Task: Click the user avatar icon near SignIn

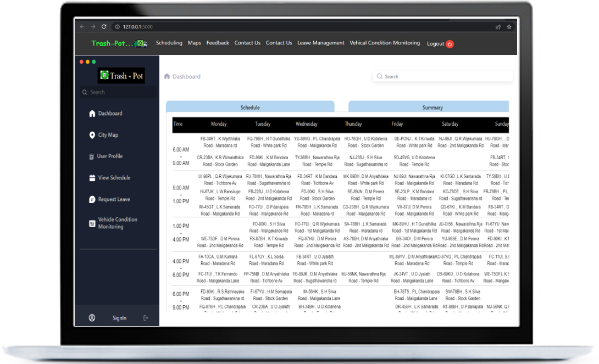Action: (92, 318)
